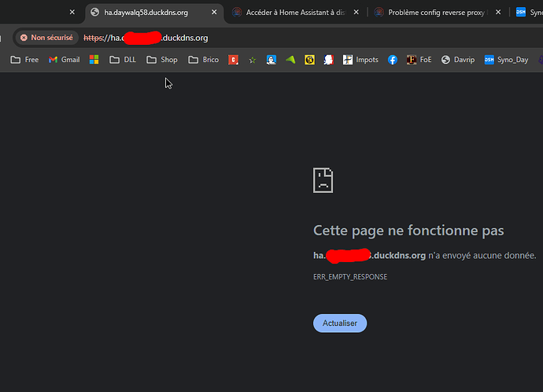Click the Microsoft logo bookmark
Image resolution: width=543 pixels, height=392 pixels.
coord(94,60)
